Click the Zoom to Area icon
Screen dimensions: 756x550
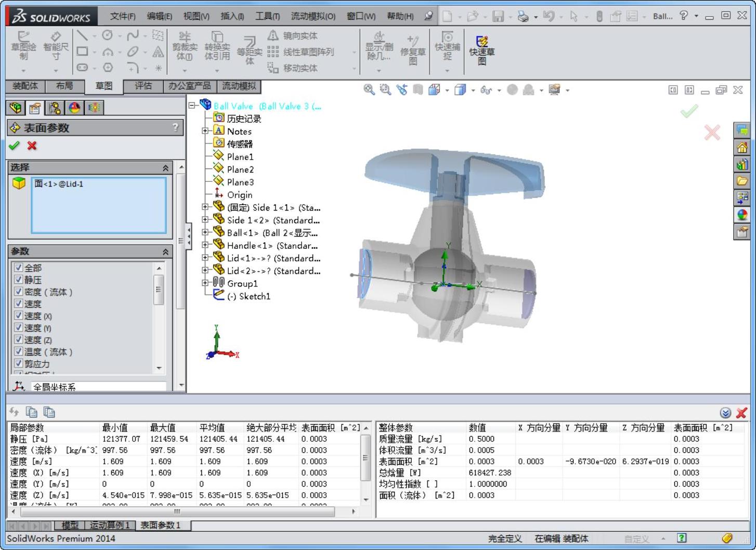[385, 90]
